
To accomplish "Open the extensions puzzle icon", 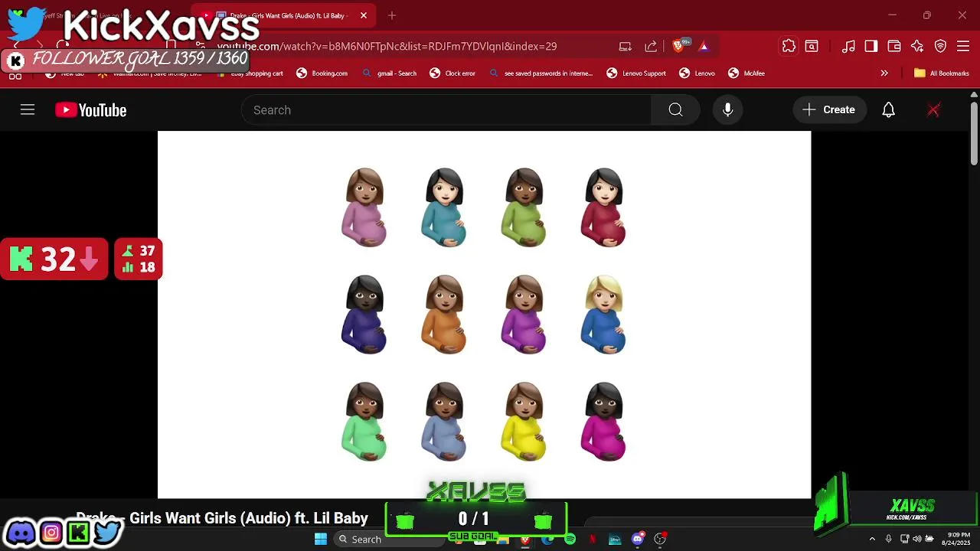I will click(x=789, y=46).
